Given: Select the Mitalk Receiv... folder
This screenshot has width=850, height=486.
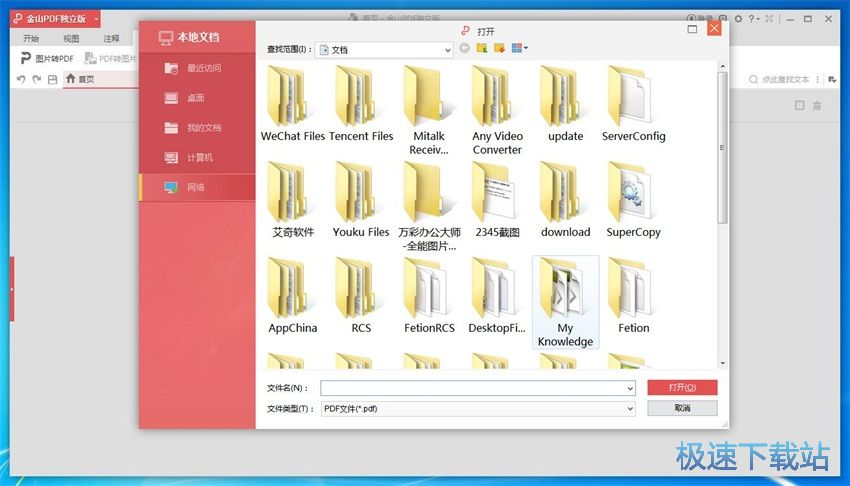Looking at the screenshot, I should pos(429,111).
